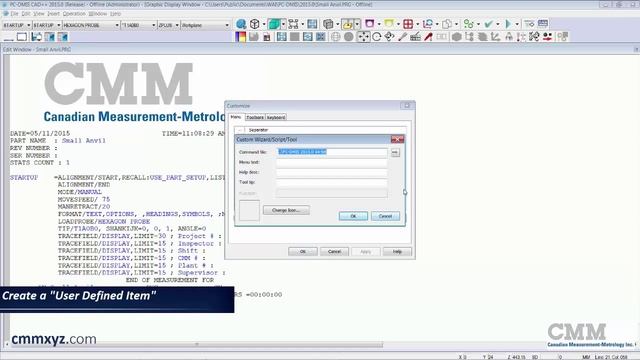640x360 pixels.
Task: Close the Custom Wizard/Script/Tool dialog
Action: [397, 139]
